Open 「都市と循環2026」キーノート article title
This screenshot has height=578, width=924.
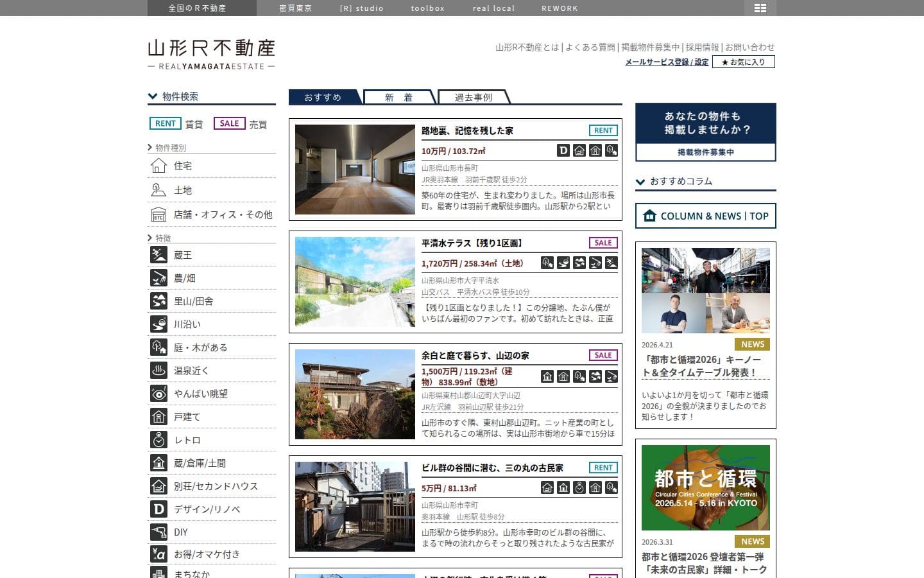click(701, 366)
